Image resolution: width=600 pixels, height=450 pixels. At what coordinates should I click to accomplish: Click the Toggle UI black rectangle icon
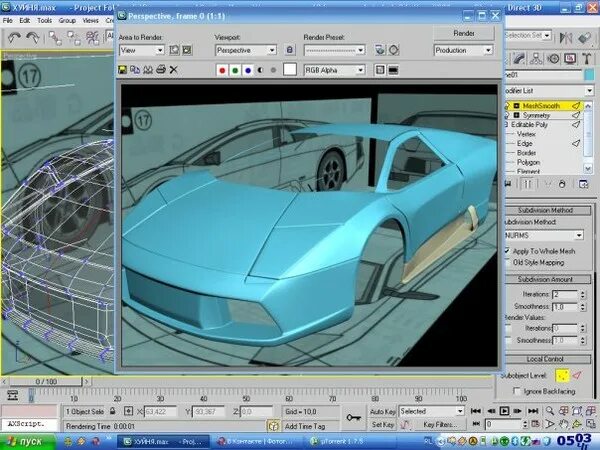[393, 70]
